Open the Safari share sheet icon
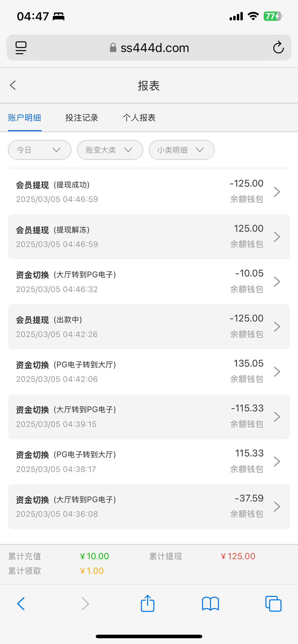The height and width of the screenshot is (644, 298). 148,603
